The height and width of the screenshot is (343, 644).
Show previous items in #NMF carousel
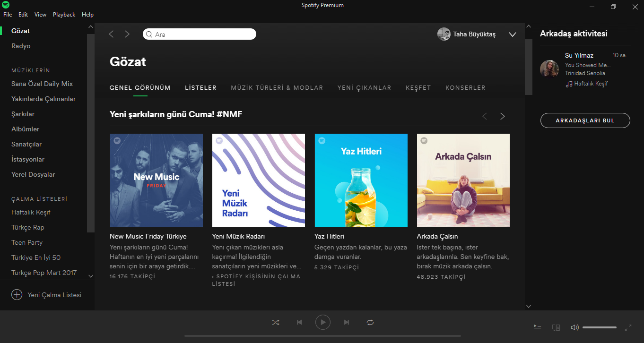tap(484, 116)
